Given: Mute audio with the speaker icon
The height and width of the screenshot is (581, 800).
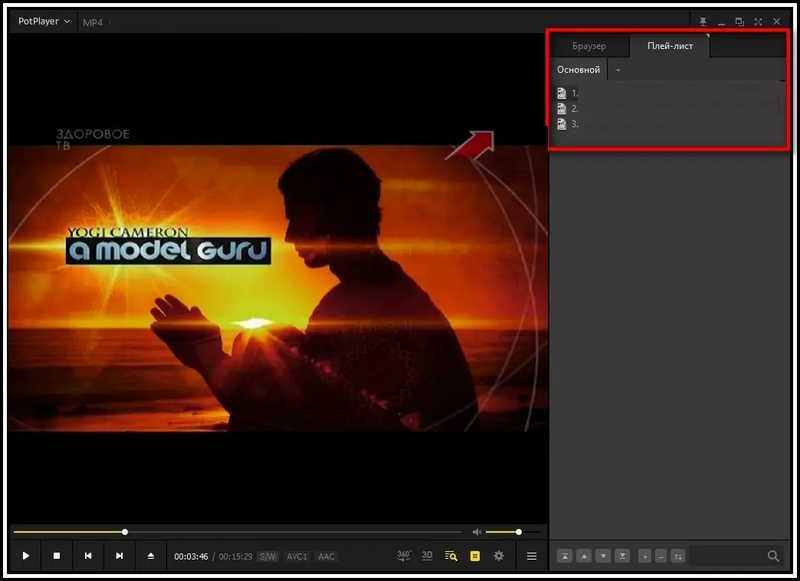Looking at the screenshot, I should click(477, 532).
